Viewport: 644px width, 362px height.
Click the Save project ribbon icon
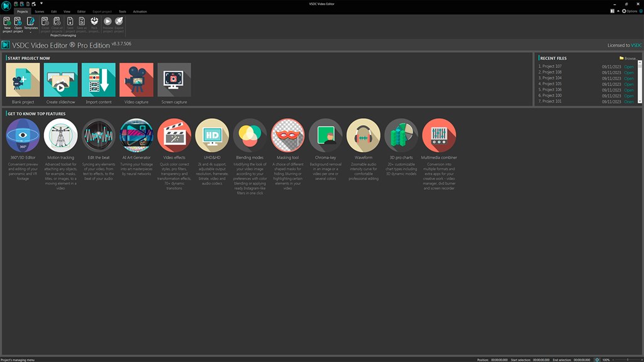point(70,25)
